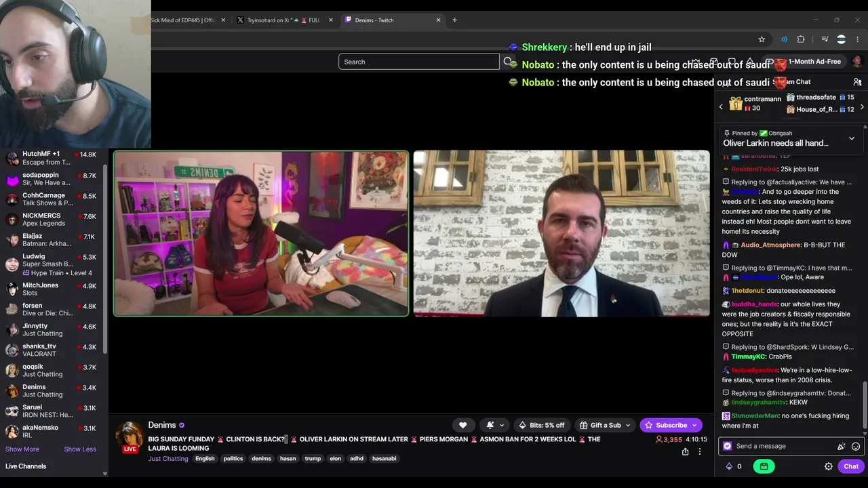
Task: Select the English stream tag
Action: pyautogui.click(x=205, y=459)
